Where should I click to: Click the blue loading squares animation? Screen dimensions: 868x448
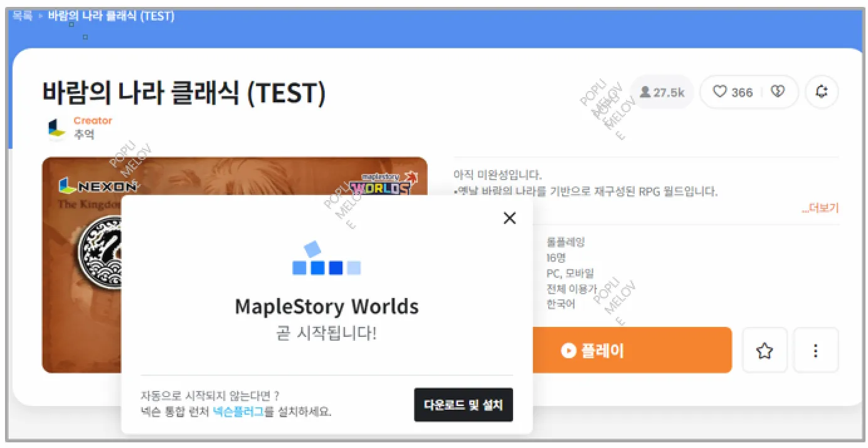pos(327,259)
